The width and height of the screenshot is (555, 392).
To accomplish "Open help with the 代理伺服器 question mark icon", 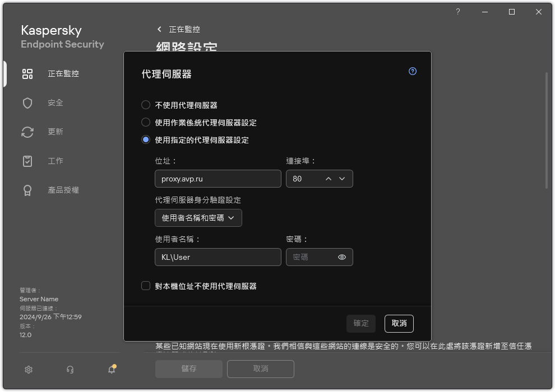I will [412, 71].
